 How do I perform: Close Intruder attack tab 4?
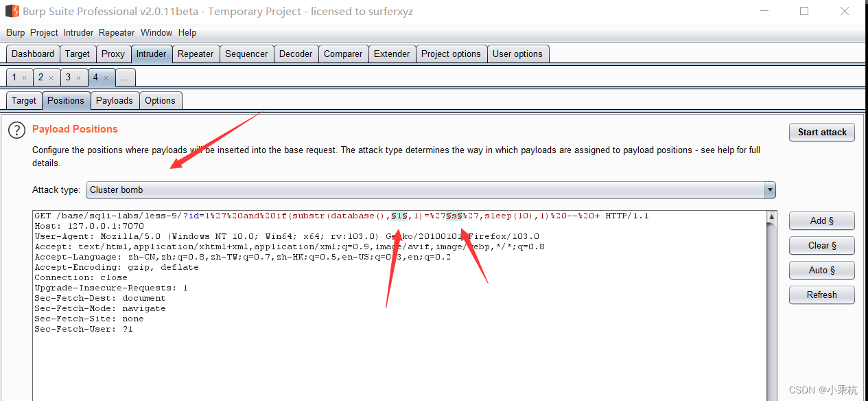click(x=106, y=78)
